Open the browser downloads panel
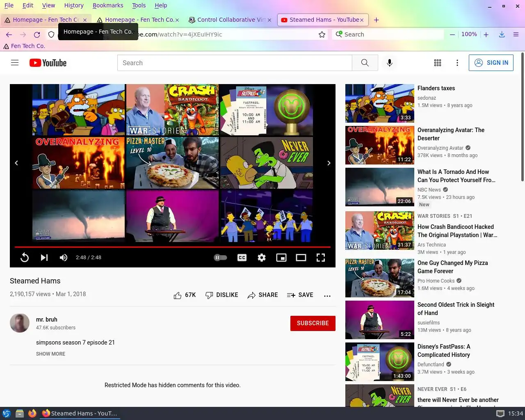 pos(502,34)
